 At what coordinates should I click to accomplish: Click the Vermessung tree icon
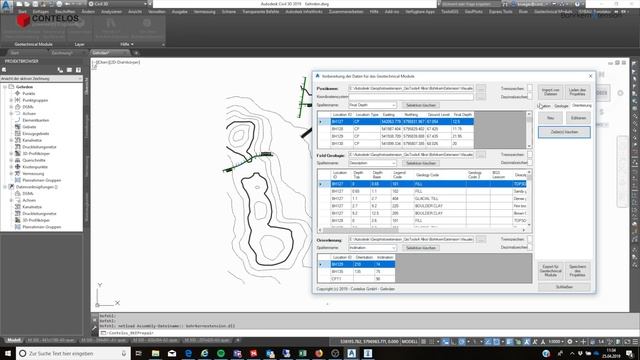tap(18, 173)
